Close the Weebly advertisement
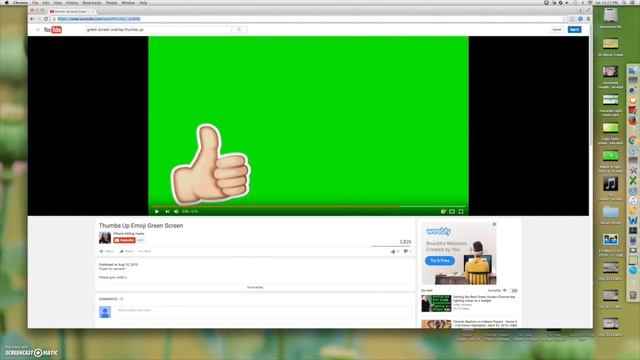 point(494,224)
